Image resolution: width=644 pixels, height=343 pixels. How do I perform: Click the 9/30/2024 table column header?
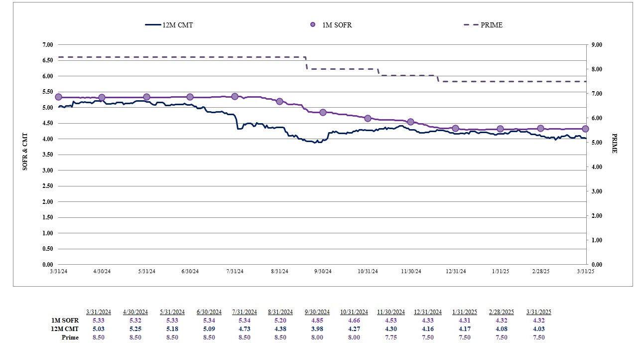(317, 312)
